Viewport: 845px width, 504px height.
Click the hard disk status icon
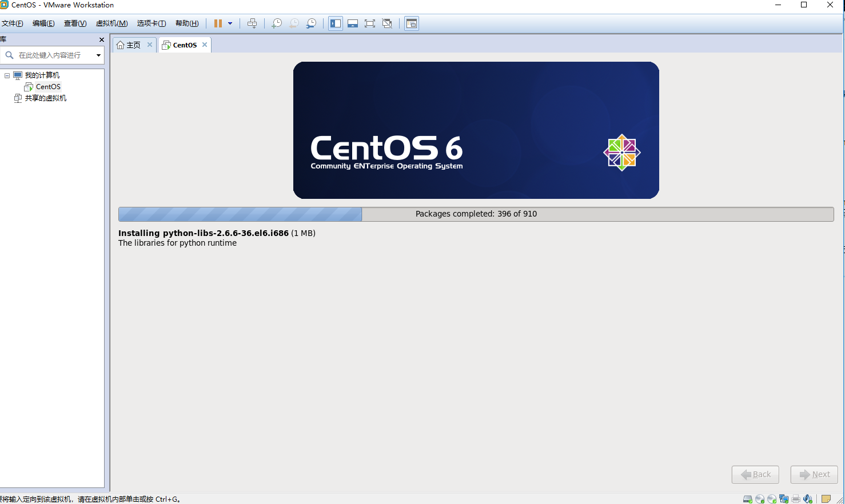tap(748, 499)
